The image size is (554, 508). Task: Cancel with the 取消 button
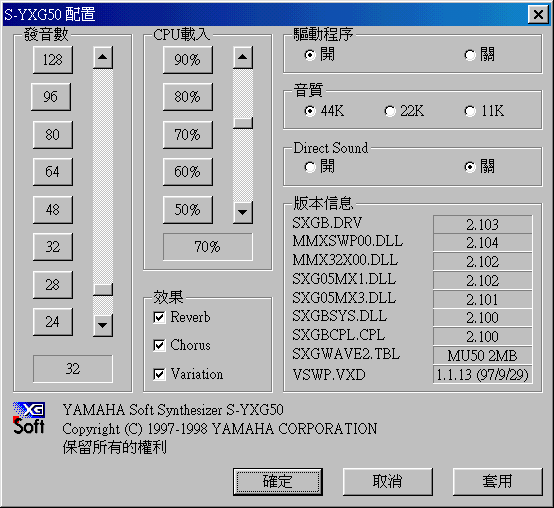388,482
